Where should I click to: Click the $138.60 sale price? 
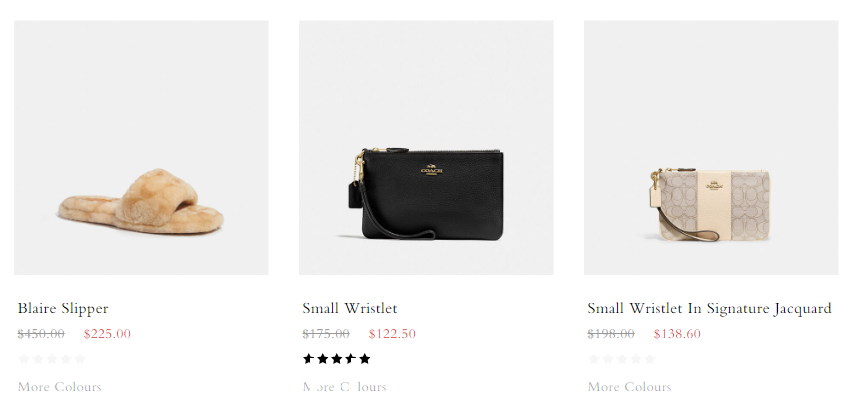tap(677, 334)
